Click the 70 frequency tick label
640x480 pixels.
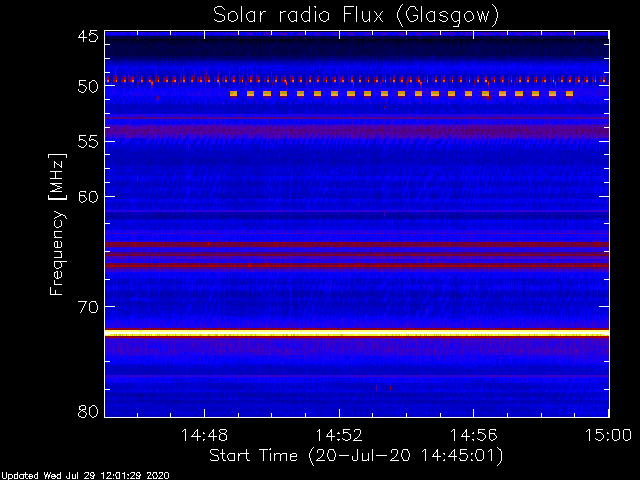88,307
